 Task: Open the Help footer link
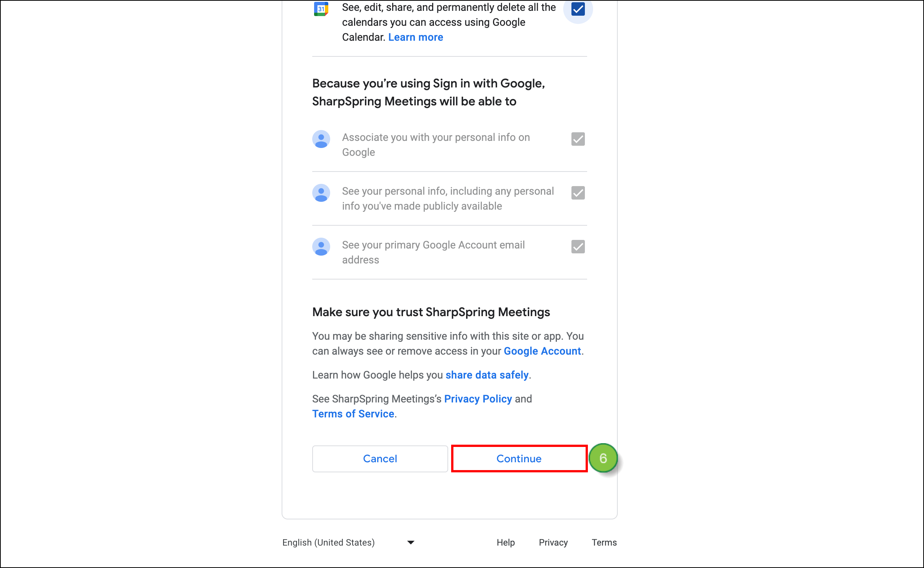[x=505, y=543]
